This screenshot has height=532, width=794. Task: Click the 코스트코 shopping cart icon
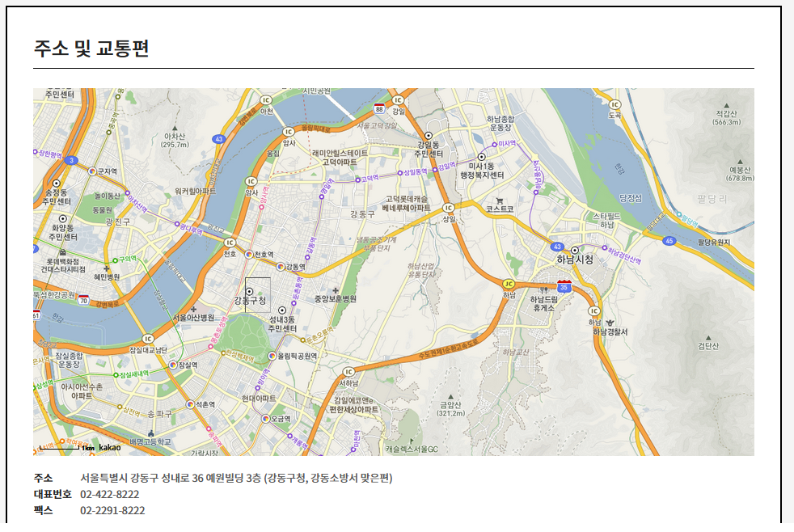500,201
